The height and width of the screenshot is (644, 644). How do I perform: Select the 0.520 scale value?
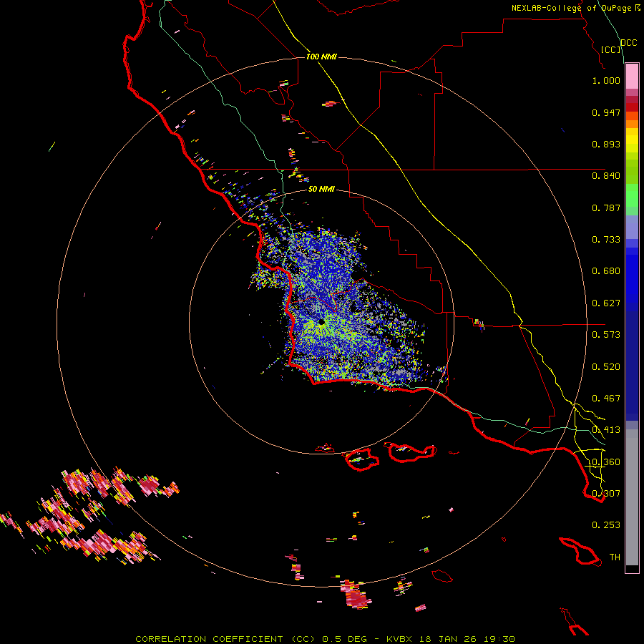tap(606, 367)
